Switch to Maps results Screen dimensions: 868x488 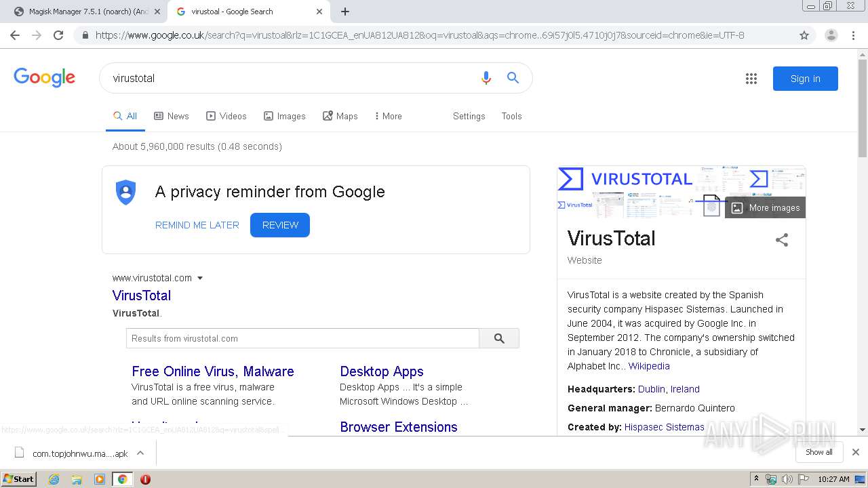pos(340,116)
